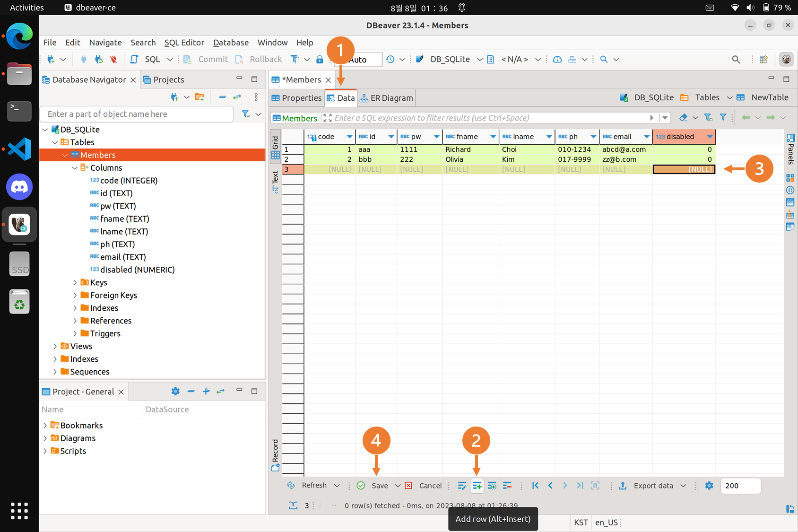Click the transaction log history icon
The image size is (798, 532).
point(390,59)
